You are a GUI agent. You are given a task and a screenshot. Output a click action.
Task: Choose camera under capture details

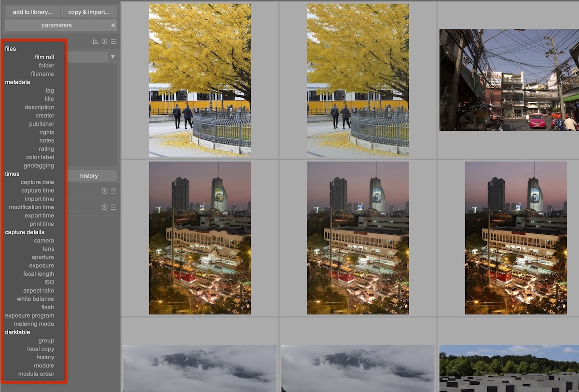click(44, 241)
